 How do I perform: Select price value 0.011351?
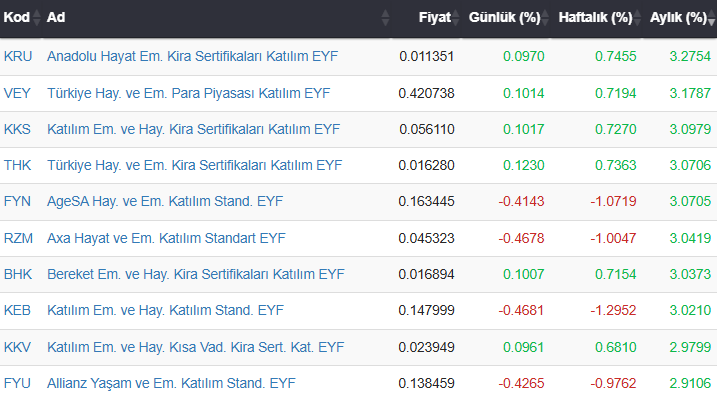(426, 56)
